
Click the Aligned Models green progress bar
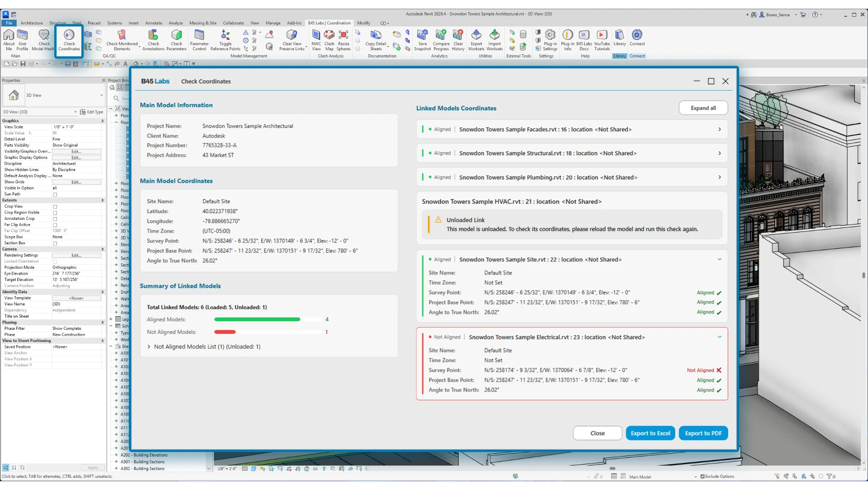pos(257,319)
